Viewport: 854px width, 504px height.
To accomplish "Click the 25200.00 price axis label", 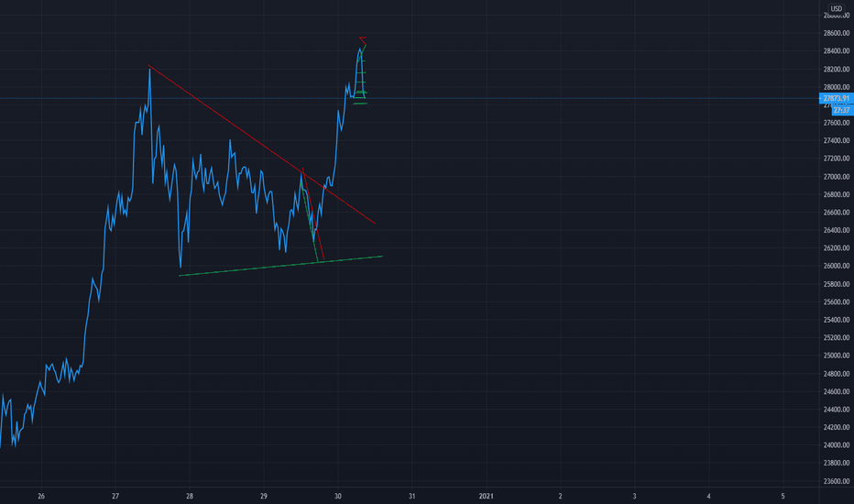I will point(836,338).
